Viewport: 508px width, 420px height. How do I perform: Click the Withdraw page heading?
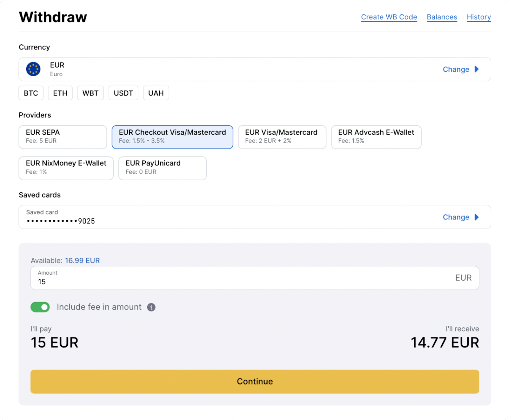tap(53, 17)
